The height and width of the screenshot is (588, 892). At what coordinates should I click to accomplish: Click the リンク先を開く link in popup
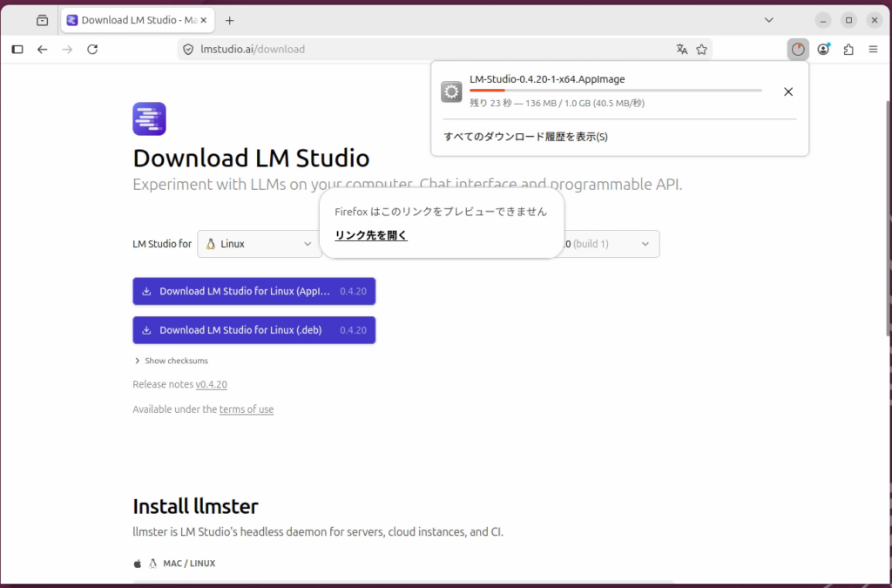(371, 235)
